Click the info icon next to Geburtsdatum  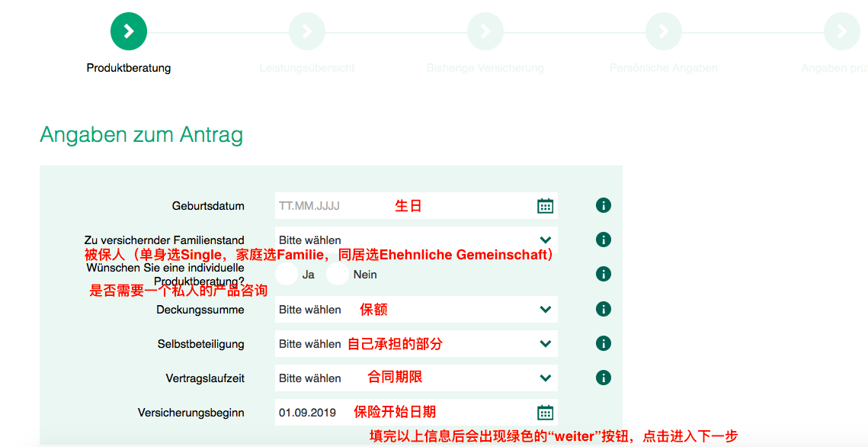click(604, 205)
